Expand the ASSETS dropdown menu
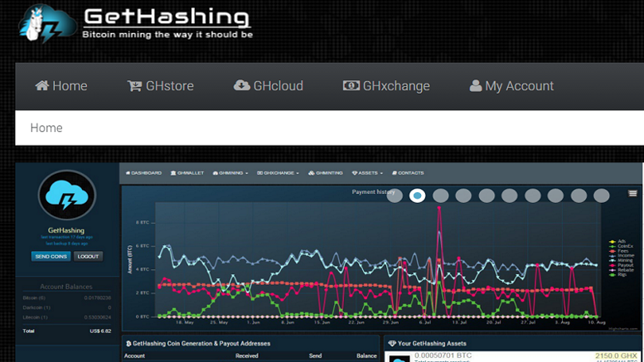The width and height of the screenshot is (644, 362). [x=367, y=173]
